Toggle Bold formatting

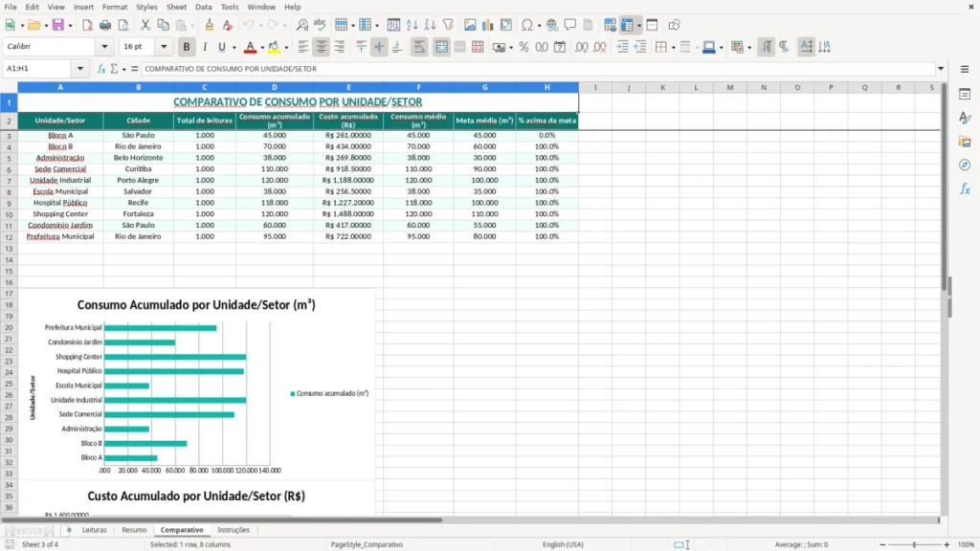pyautogui.click(x=187, y=47)
